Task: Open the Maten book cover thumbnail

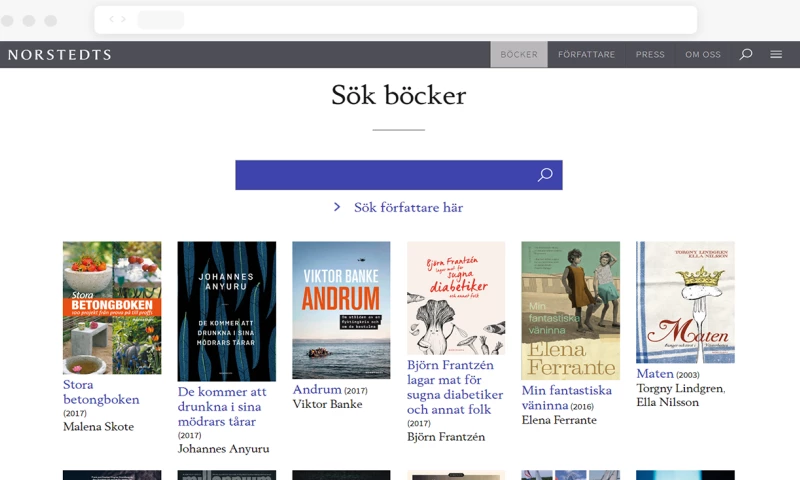Action: (685, 302)
